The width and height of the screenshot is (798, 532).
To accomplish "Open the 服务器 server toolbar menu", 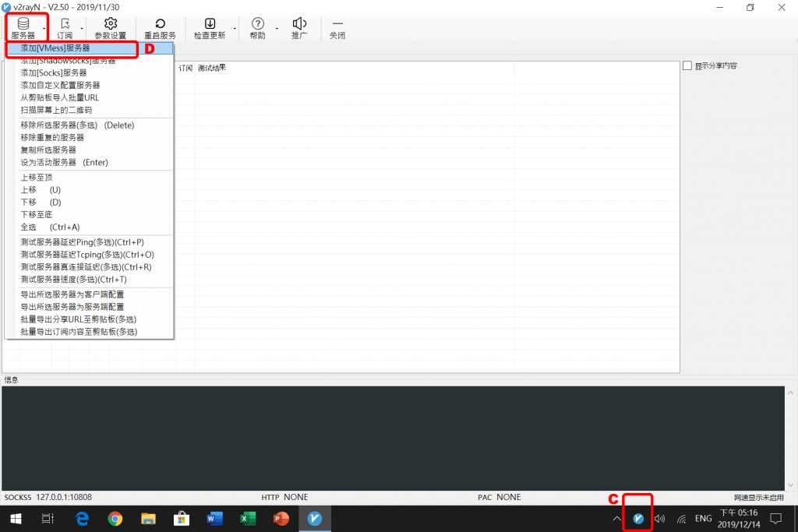I will [23, 29].
